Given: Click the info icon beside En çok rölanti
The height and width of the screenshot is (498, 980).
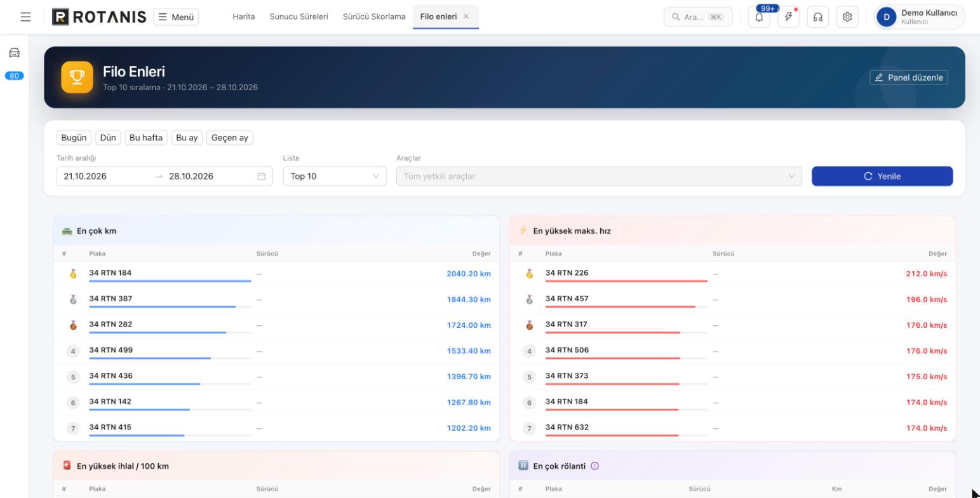Looking at the screenshot, I should pos(594,466).
